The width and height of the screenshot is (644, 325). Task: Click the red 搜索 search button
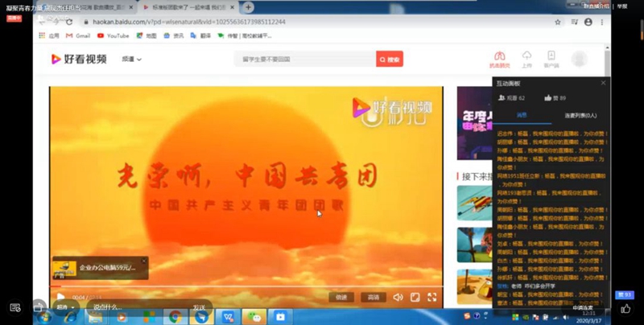click(x=389, y=60)
